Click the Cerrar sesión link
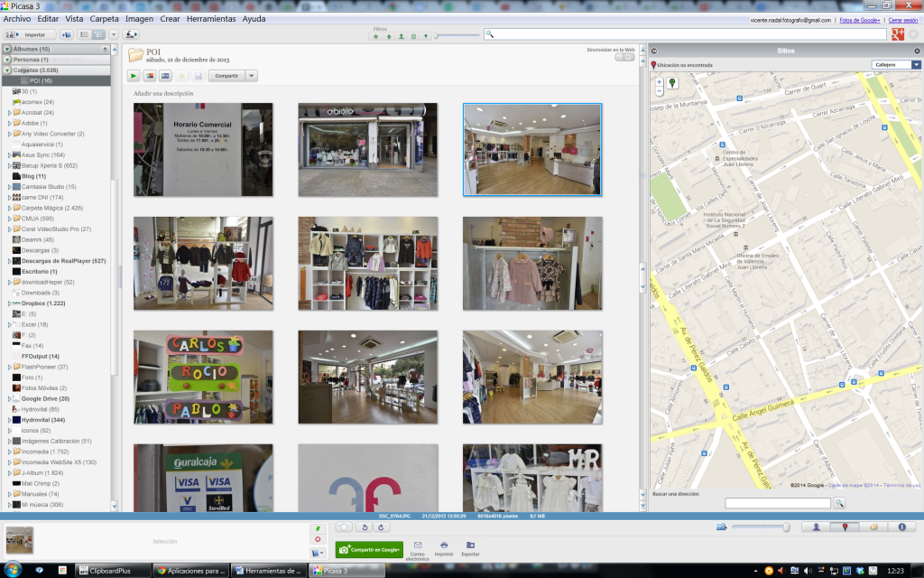 [x=902, y=20]
